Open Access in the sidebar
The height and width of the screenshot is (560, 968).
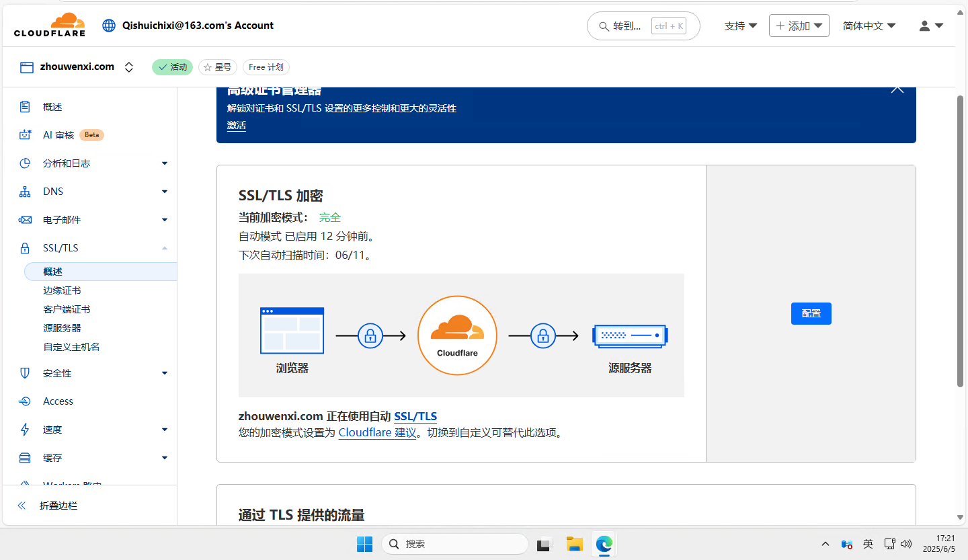58,401
